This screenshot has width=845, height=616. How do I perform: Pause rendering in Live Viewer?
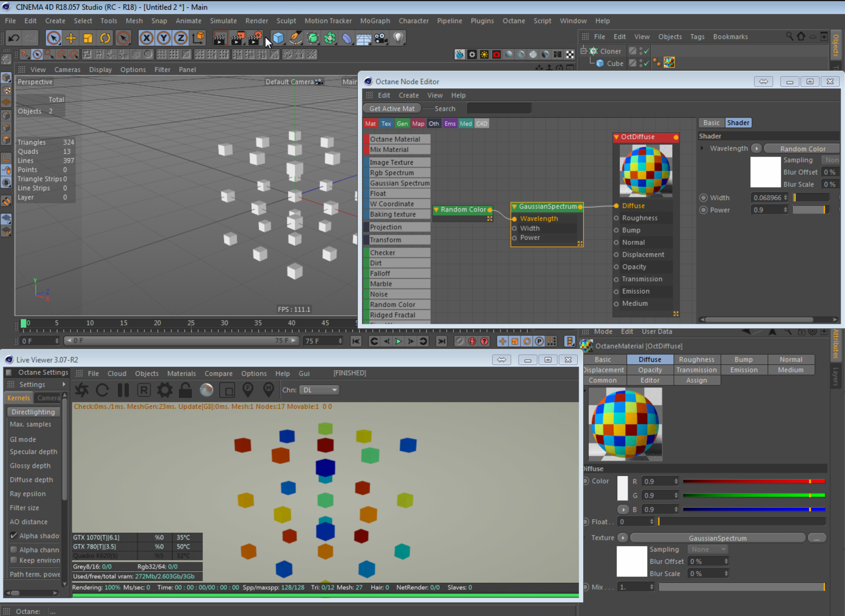123,390
